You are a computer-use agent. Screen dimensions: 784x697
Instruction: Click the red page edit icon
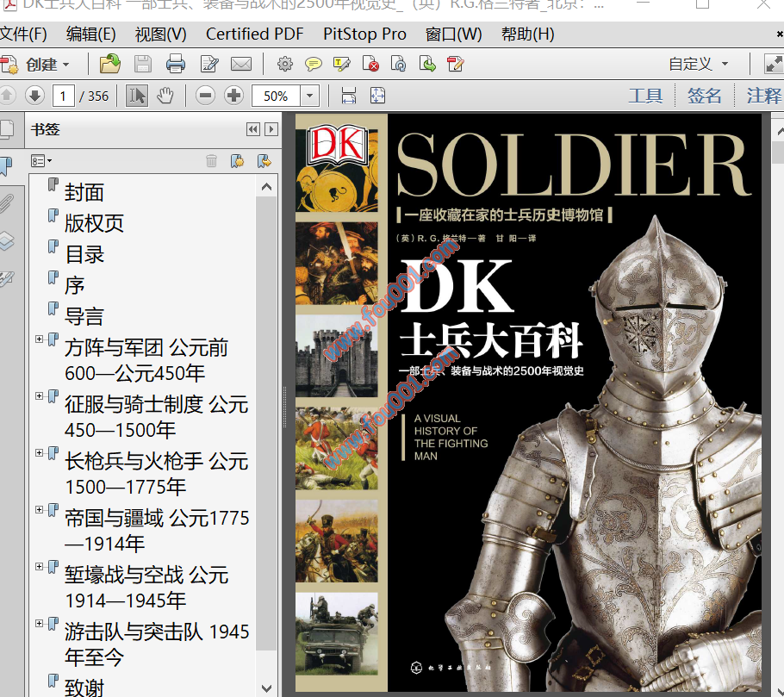[456, 64]
